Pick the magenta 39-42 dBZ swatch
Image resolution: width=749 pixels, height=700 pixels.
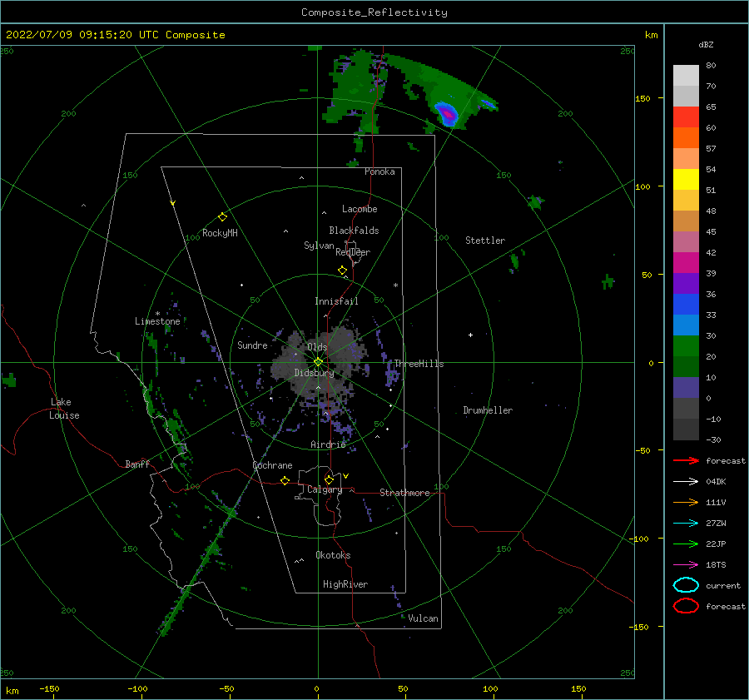pyautogui.click(x=686, y=263)
